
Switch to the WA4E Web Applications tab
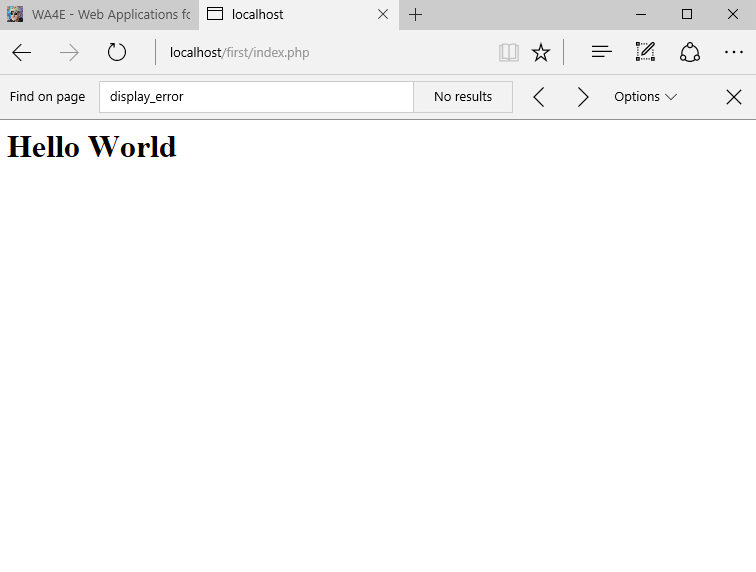pos(99,14)
